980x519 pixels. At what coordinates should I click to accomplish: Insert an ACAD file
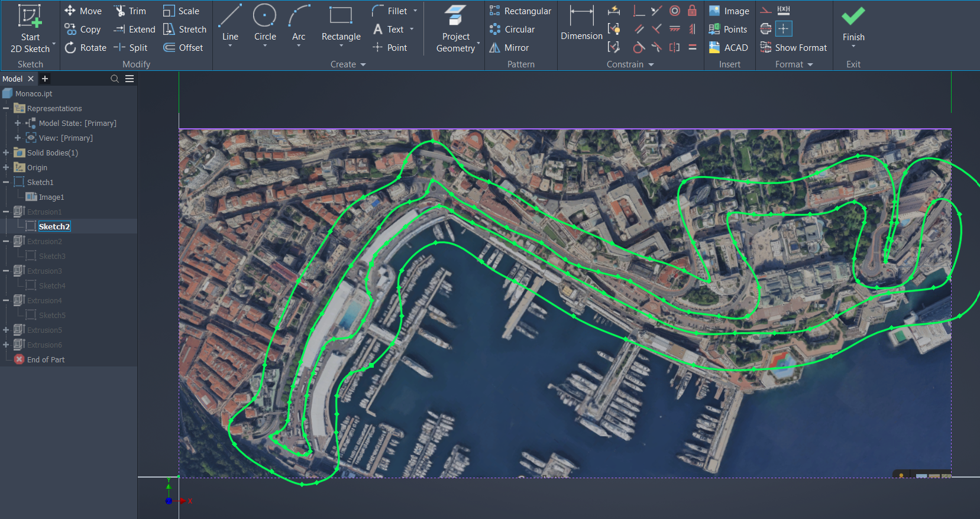(x=728, y=47)
